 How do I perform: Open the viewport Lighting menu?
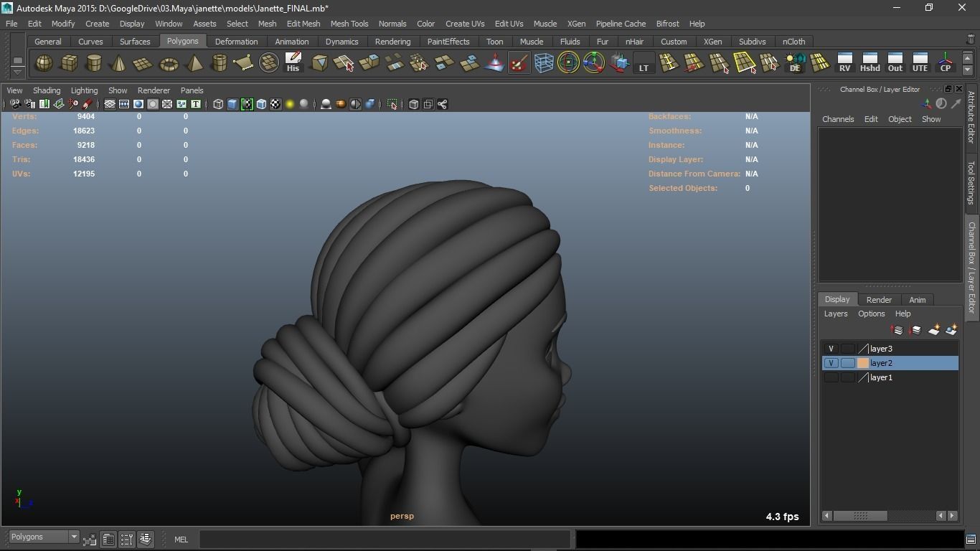(x=84, y=90)
